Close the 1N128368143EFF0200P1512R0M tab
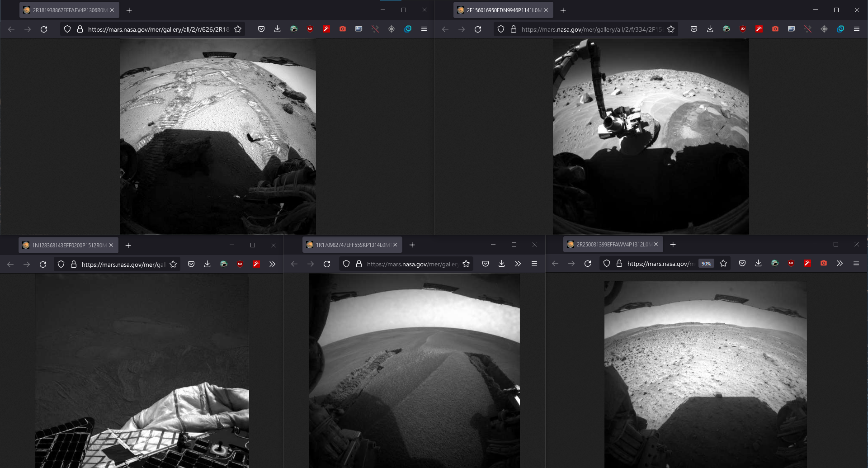Screen dimensions: 868x468 coord(111,245)
